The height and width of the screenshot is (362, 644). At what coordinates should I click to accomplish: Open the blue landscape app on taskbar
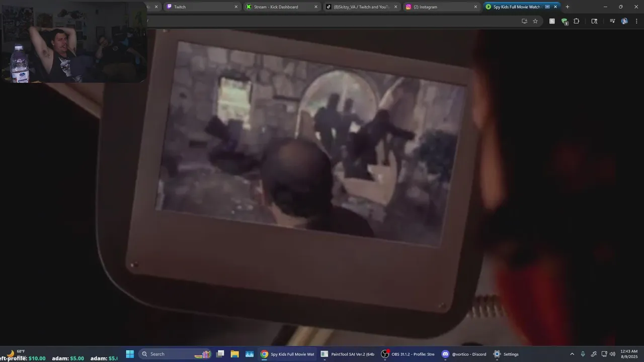point(250,354)
